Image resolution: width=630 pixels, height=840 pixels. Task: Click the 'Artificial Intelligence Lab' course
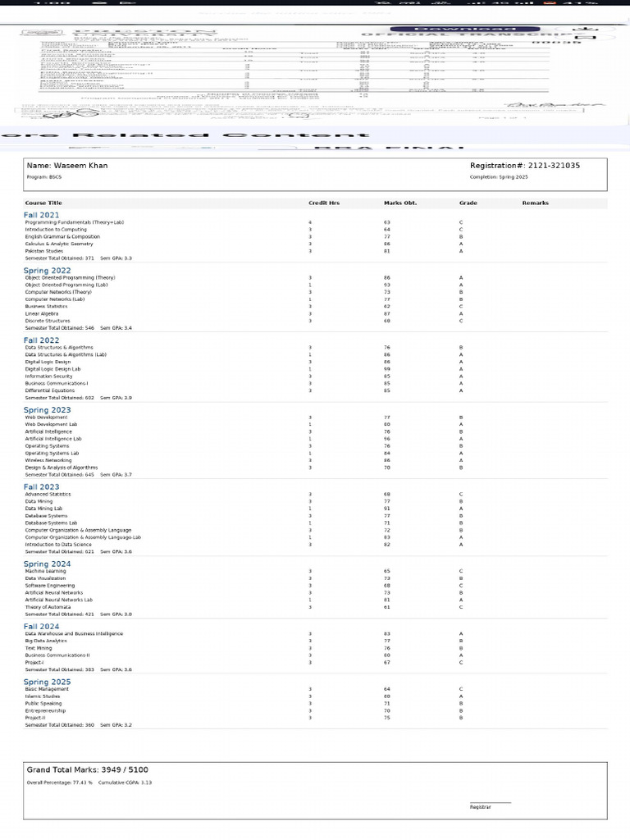click(x=53, y=439)
